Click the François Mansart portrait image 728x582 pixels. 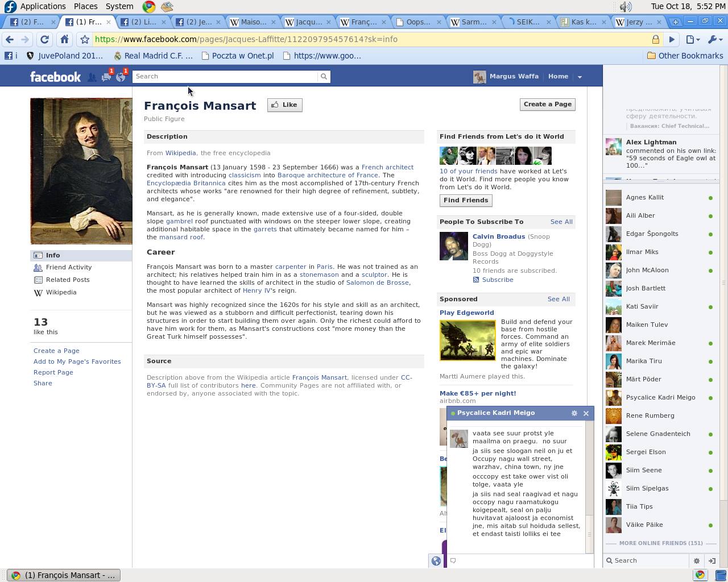tap(81, 171)
